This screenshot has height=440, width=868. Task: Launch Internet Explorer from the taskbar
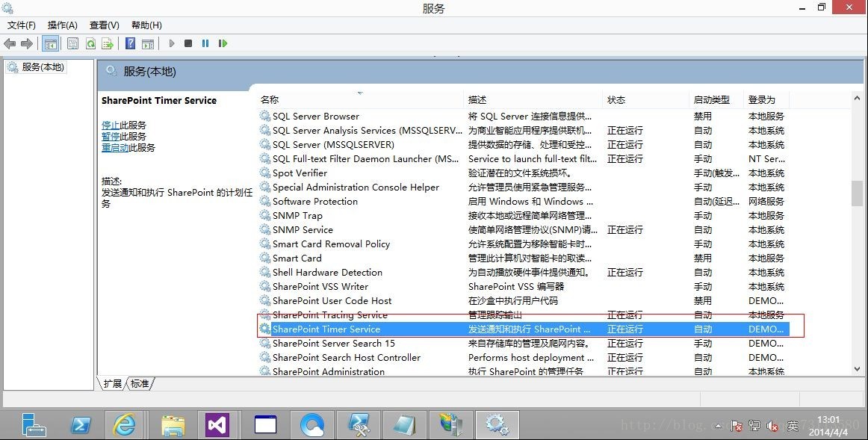(x=125, y=425)
